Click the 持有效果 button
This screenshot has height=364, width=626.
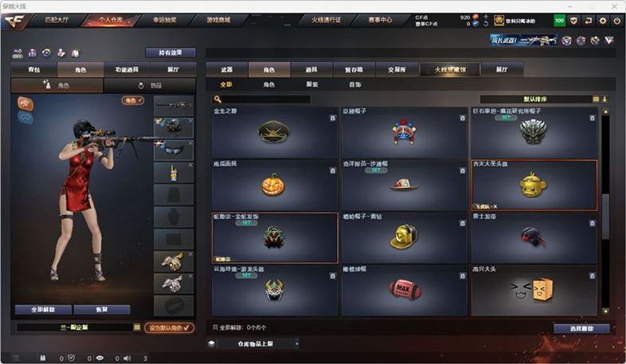[x=170, y=53]
